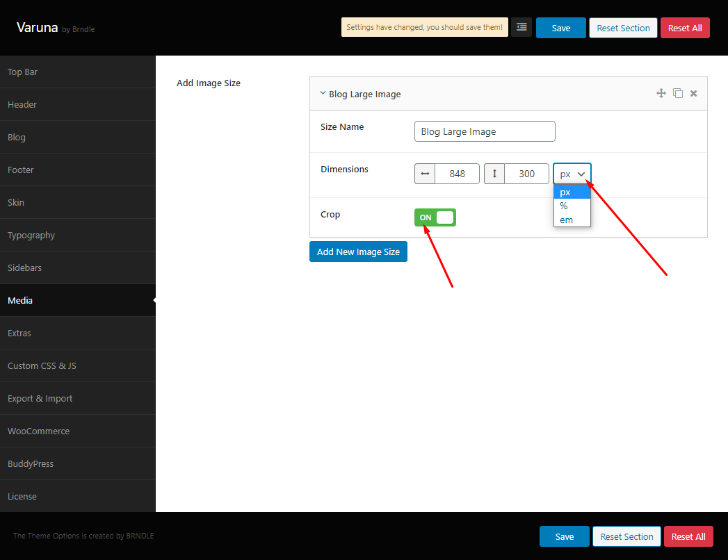728x560 pixels.
Task: Click the top Reset Section button
Action: coord(623,28)
